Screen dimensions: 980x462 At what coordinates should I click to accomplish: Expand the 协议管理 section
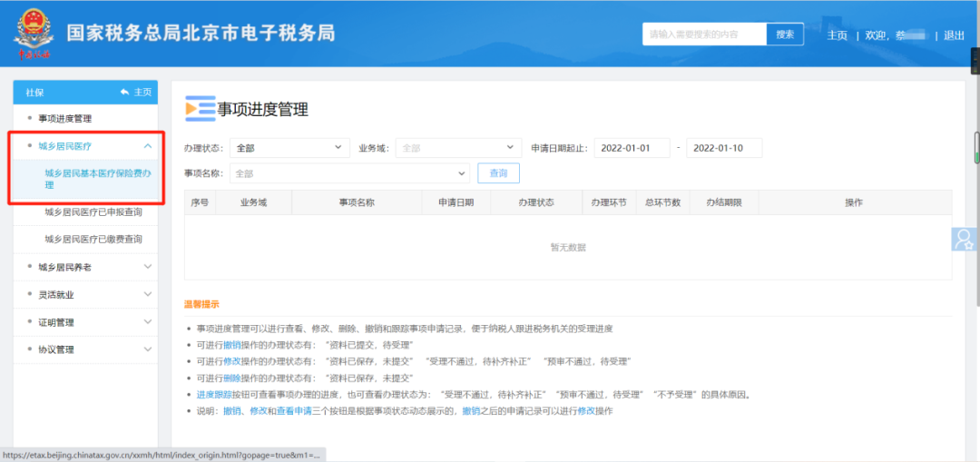pyautogui.click(x=85, y=349)
